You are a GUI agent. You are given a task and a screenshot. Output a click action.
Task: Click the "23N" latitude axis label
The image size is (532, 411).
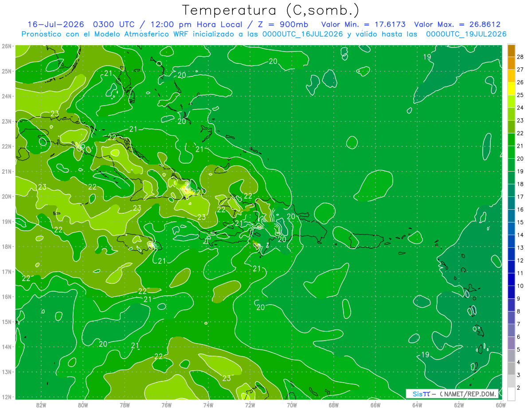click(x=6, y=121)
